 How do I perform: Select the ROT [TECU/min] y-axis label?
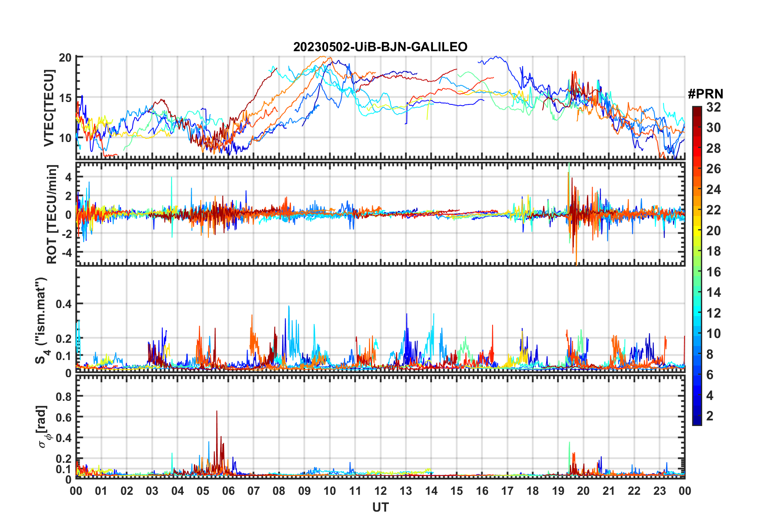pos(52,214)
